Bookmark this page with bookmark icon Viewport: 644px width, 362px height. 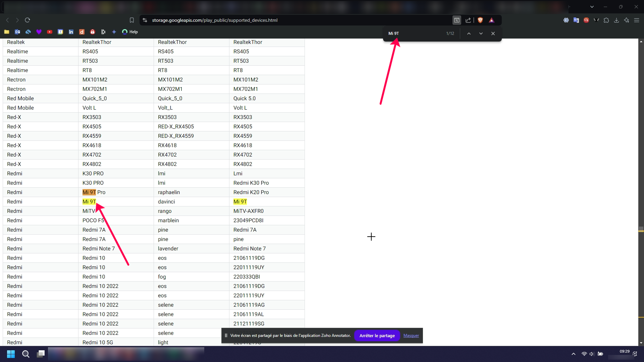point(132,20)
